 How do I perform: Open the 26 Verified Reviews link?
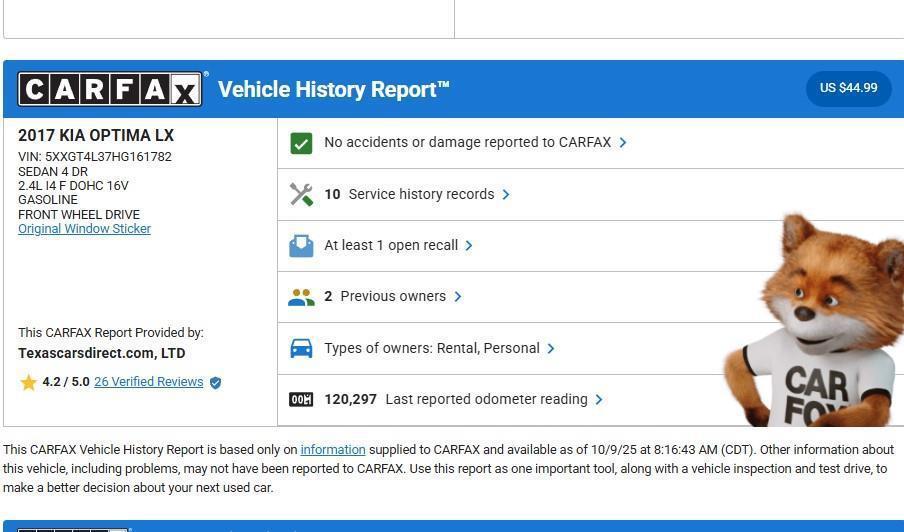148,382
